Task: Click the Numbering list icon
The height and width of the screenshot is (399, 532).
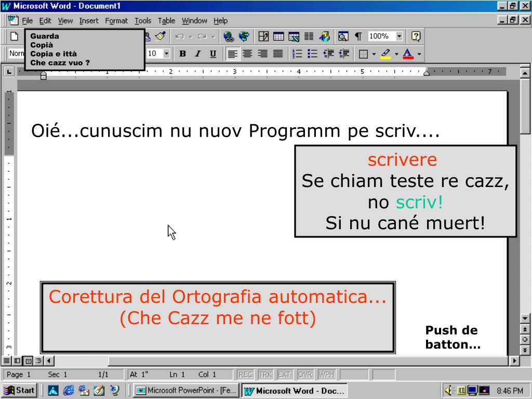Action: pos(297,54)
